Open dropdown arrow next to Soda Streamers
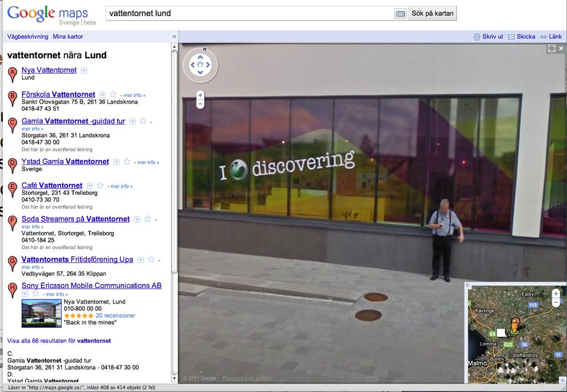 point(137,219)
